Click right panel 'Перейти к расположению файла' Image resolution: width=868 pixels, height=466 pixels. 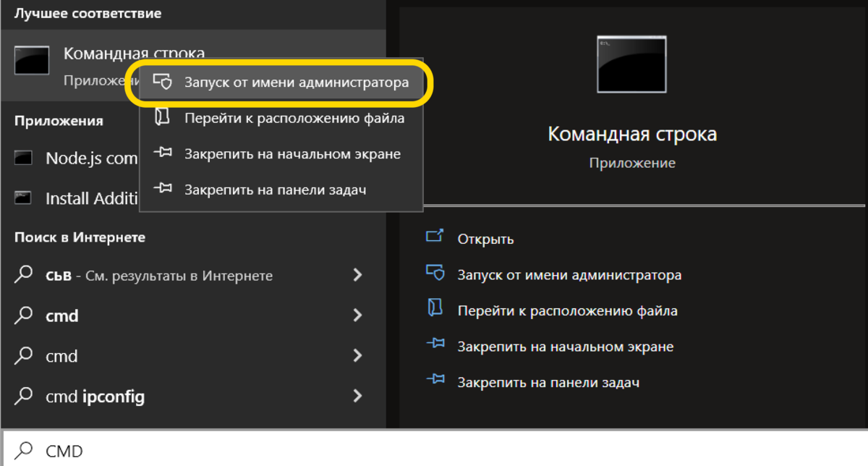coord(568,311)
